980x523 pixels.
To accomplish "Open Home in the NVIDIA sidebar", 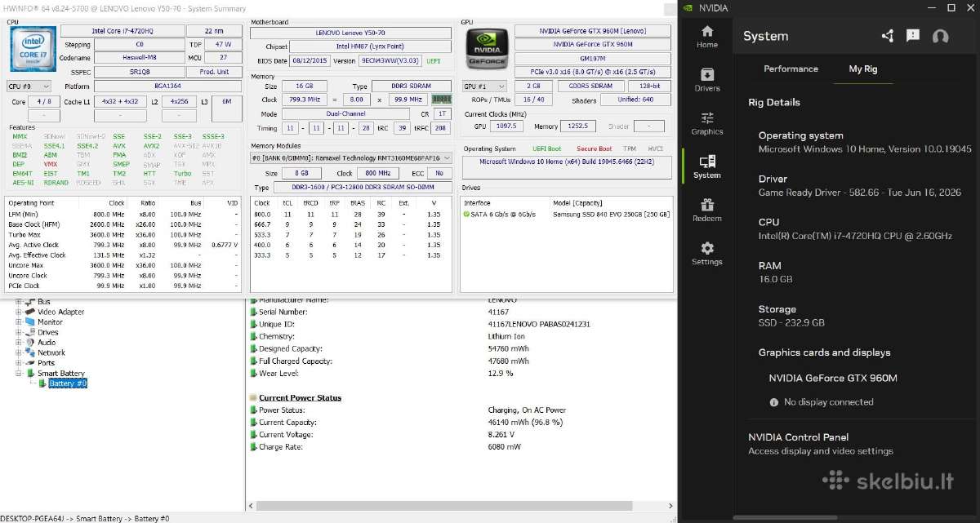I will pyautogui.click(x=707, y=36).
